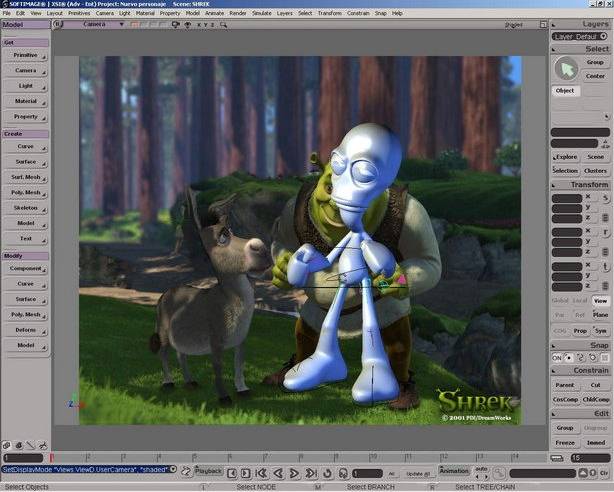Enable curve snapping icon in Snap panel
Screen dimensions: 614x492
tap(580, 358)
